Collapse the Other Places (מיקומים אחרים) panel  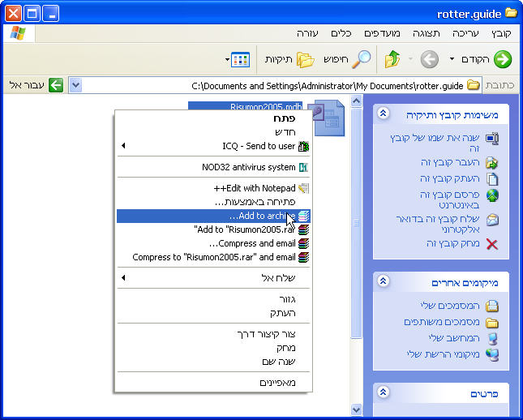[x=384, y=281]
